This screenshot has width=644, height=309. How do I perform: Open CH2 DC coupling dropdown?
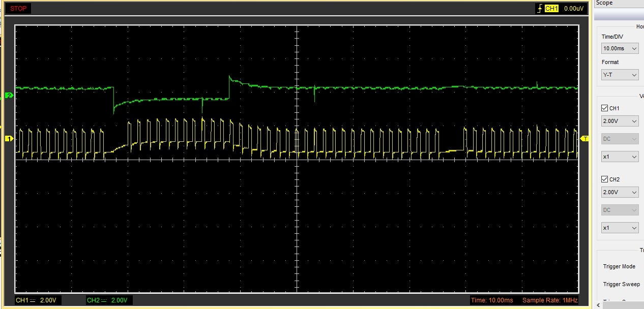coord(620,210)
